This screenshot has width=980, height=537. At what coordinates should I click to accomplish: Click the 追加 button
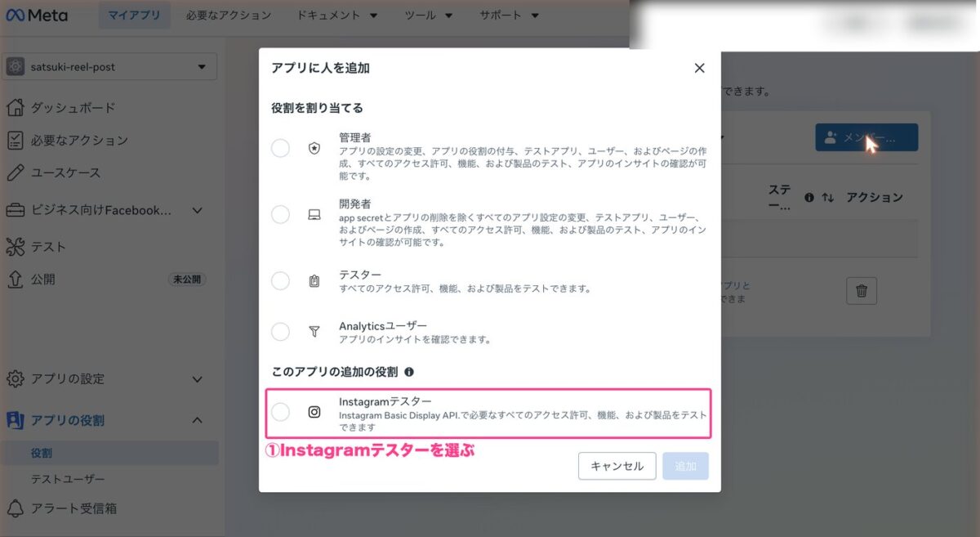(x=686, y=466)
